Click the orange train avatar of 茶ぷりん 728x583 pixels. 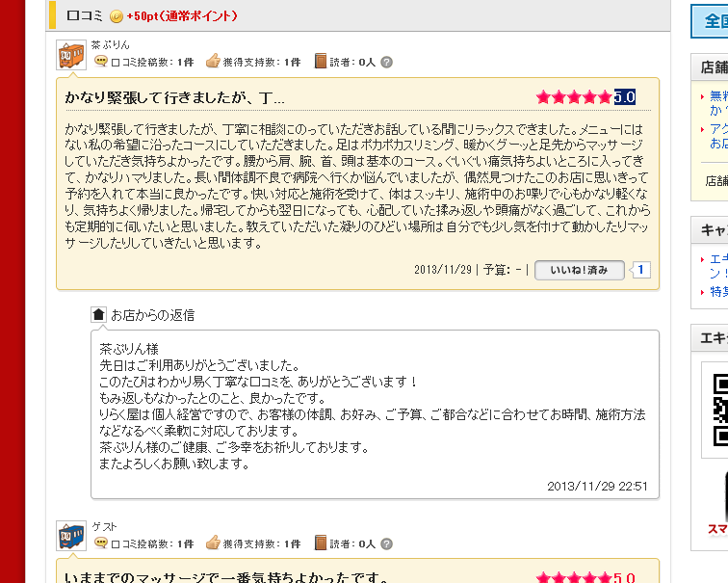point(71,55)
